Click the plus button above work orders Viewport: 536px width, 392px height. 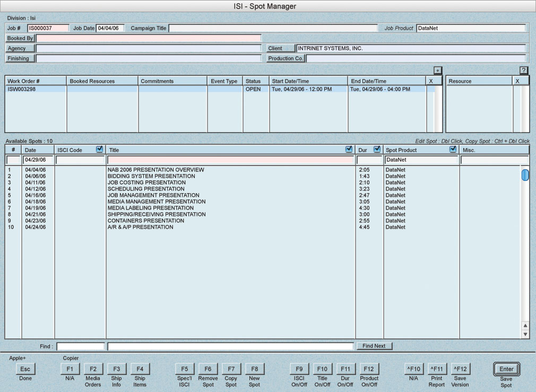437,70
